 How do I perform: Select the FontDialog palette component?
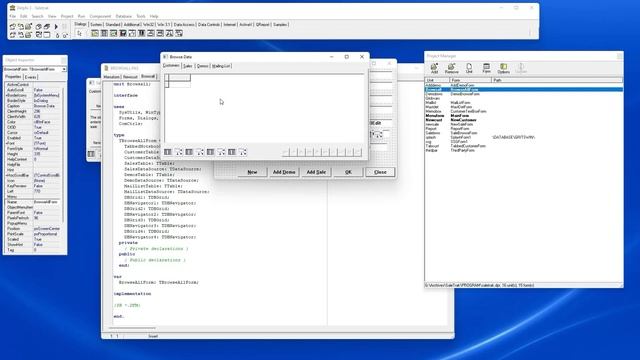click(x=132, y=33)
